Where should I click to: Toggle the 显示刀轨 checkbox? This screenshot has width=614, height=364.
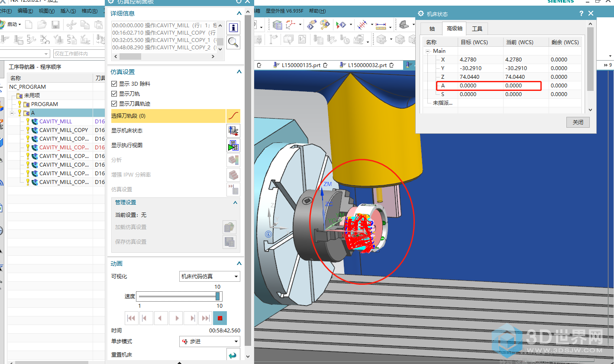(x=114, y=93)
